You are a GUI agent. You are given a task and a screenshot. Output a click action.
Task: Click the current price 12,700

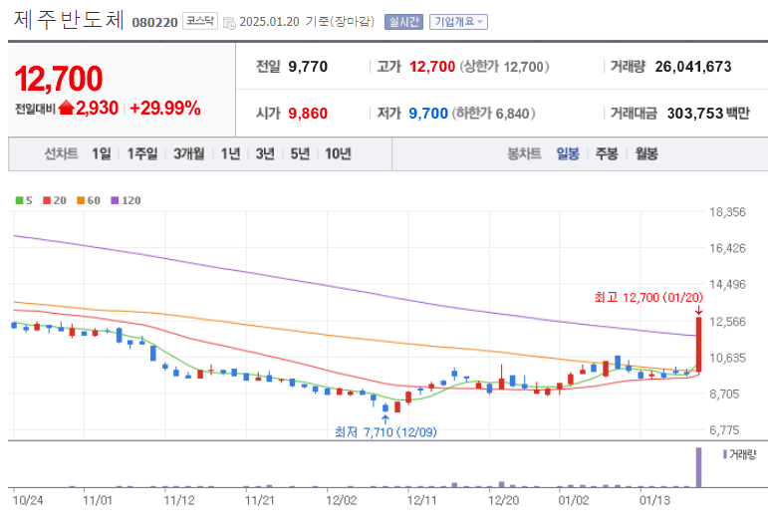(59, 79)
